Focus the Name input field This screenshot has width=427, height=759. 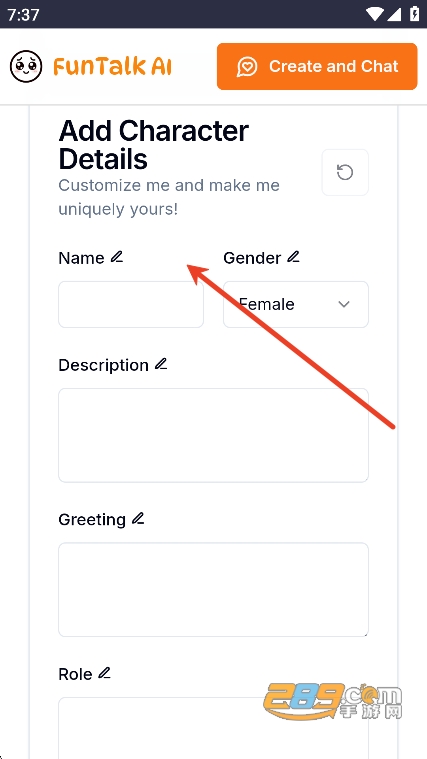131,304
